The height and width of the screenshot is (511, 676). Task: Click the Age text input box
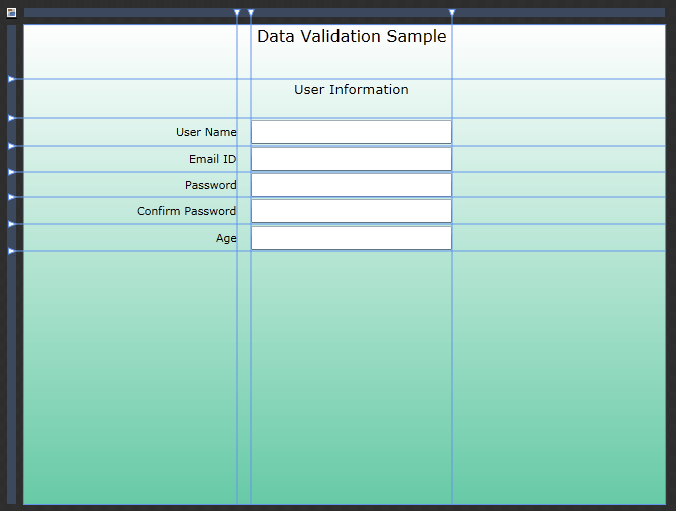click(351, 238)
